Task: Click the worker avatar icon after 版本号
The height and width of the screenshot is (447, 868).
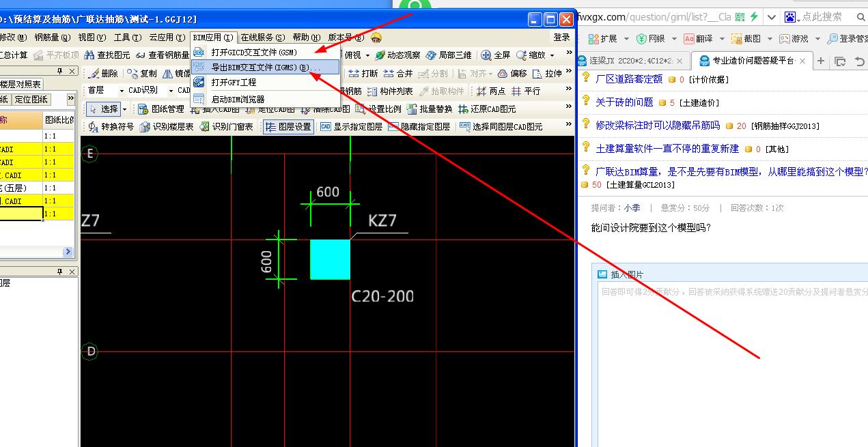Action: pyautogui.click(x=376, y=38)
